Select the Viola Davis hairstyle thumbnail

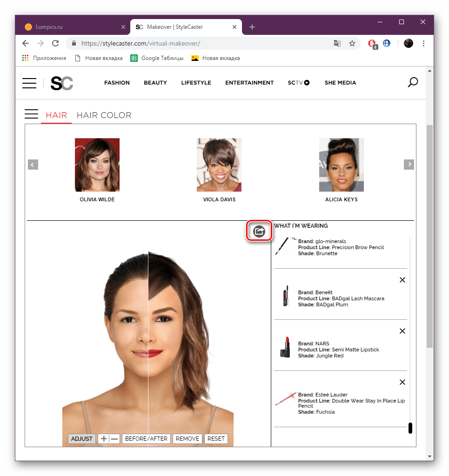pos(219,165)
